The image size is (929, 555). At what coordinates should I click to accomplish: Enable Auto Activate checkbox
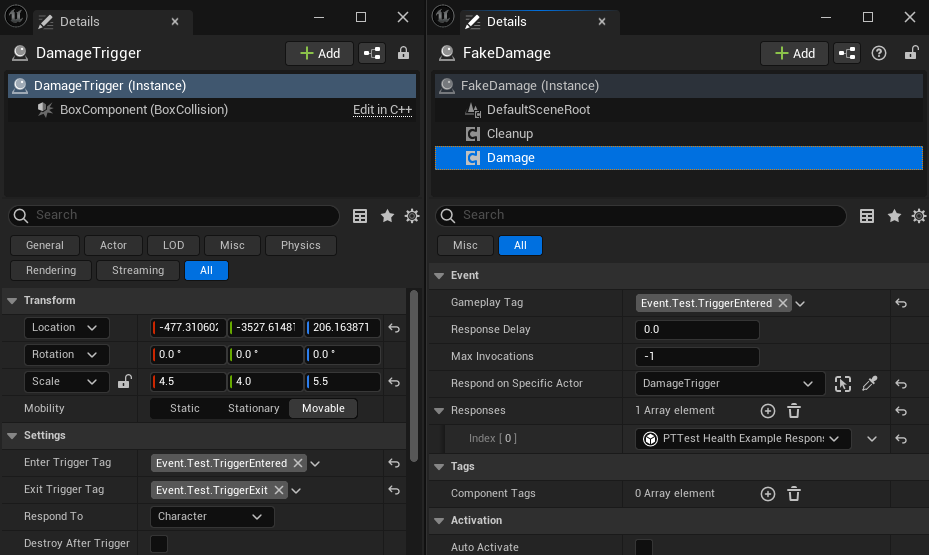(644, 547)
